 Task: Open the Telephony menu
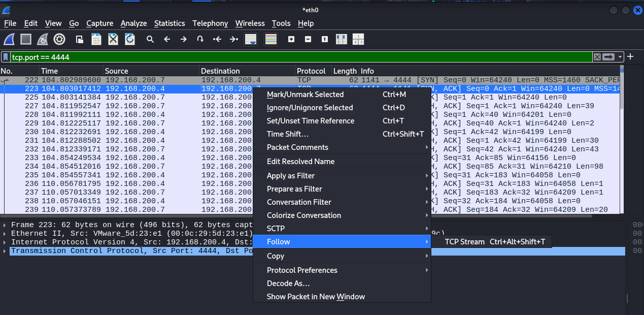(210, 23)
